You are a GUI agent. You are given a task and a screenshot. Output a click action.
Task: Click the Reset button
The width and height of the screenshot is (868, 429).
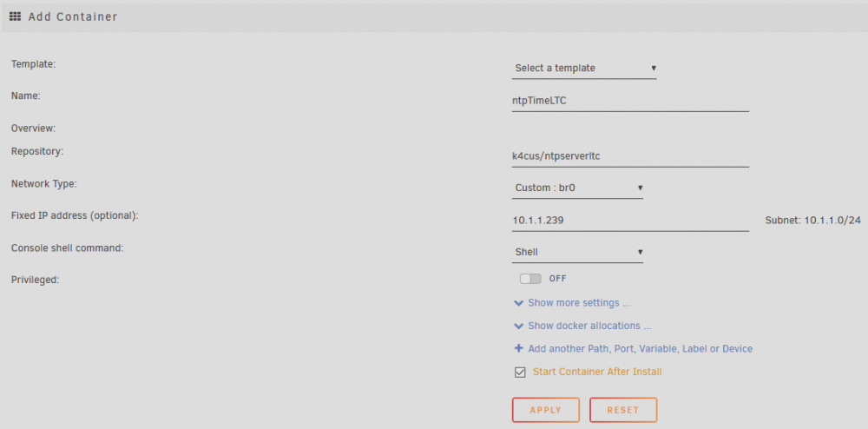[623, 410]
